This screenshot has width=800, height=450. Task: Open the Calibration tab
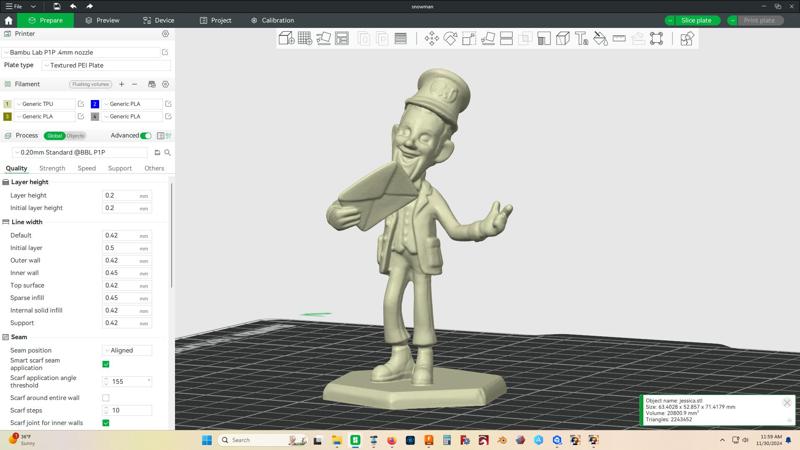pyautogui.click(x=272, y=20)
